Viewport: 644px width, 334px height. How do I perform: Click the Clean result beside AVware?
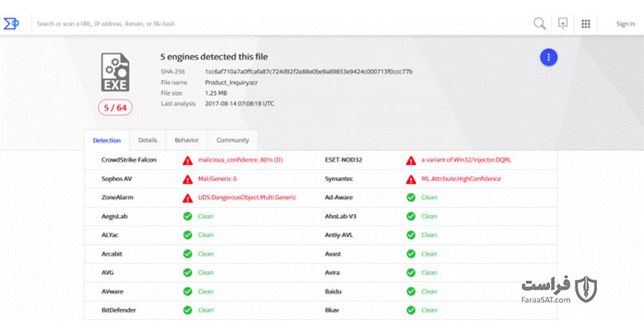tap(206, 291)
